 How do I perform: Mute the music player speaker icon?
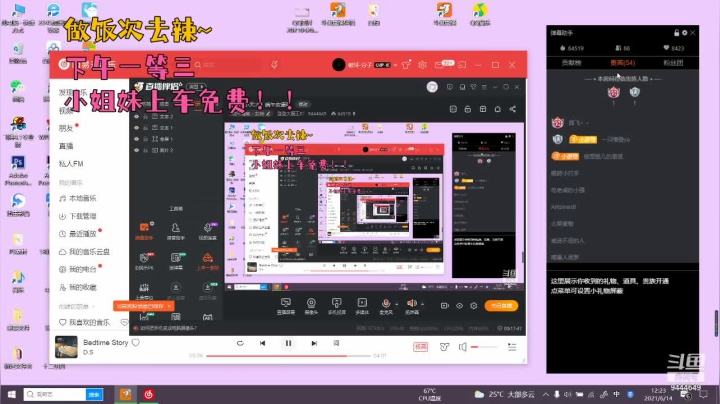[462, 347]
